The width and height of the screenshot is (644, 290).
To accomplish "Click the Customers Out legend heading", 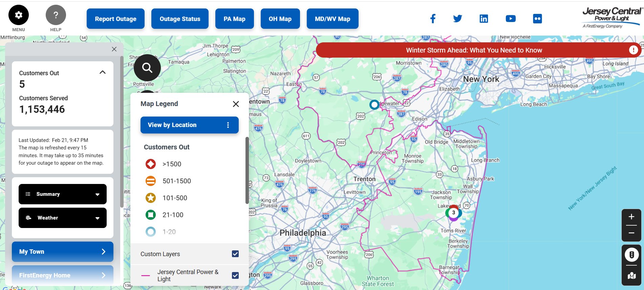I will pos(167,147).
